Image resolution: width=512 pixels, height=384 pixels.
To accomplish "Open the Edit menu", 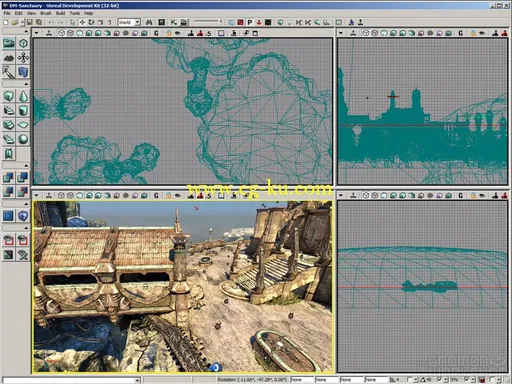I will (x=18, y=13).
